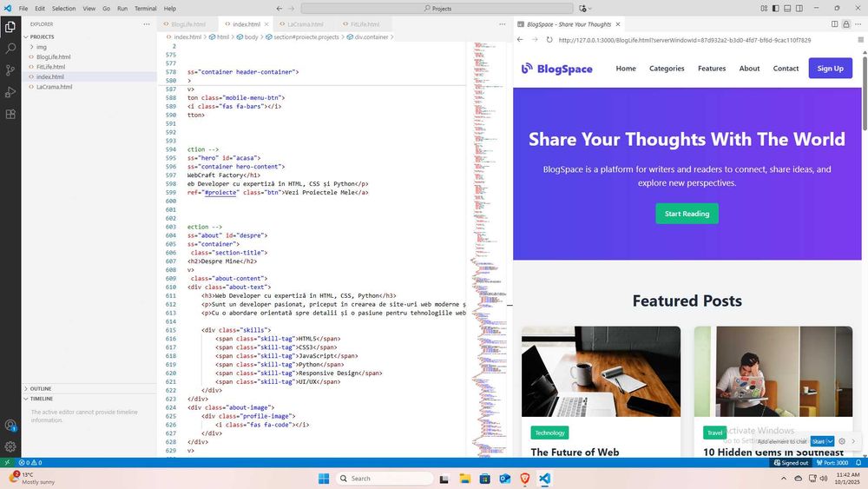Close the BlogSpace preview tab
Viewport: 868px width, 489px height.
tap(618, 24)
